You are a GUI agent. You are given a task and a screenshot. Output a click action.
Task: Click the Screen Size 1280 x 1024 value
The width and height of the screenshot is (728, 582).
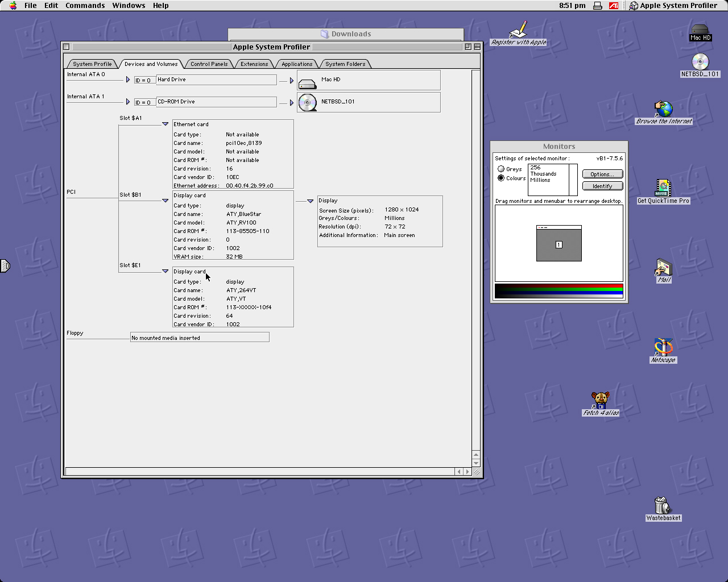click(x=402, y=210)
